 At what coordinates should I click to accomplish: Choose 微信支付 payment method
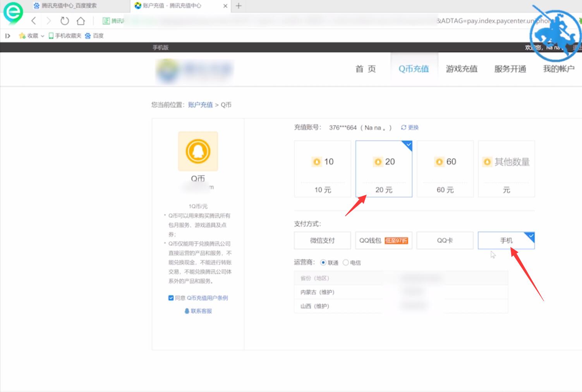pos(323,240)
